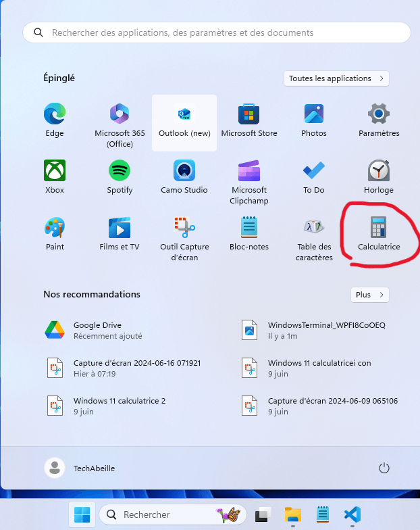Launch the Xbox app

coord(55,177)
